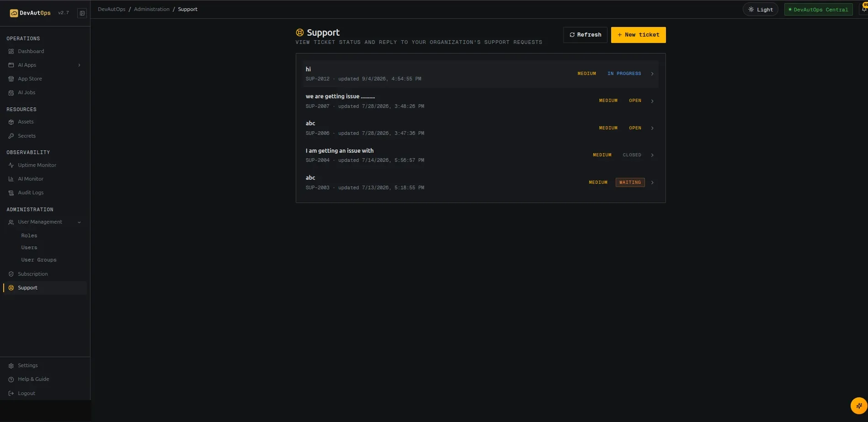Viewport: 868px width, 422px height.
Task: Click the DevAutOps logo icon
Action: 14,13
